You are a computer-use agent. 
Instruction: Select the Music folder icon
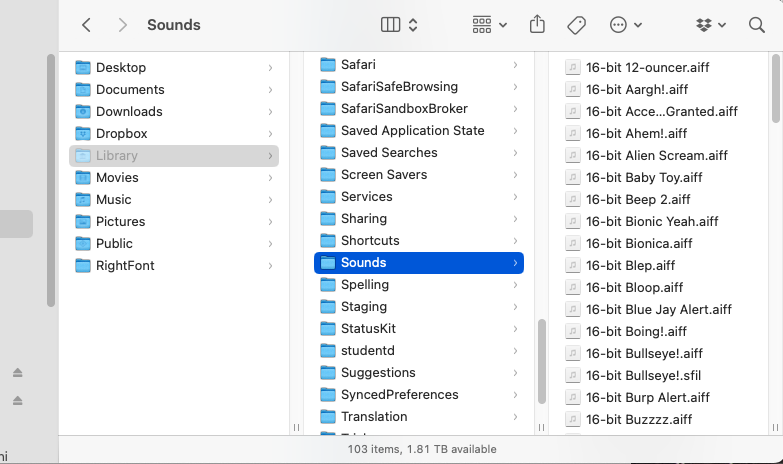83,199
